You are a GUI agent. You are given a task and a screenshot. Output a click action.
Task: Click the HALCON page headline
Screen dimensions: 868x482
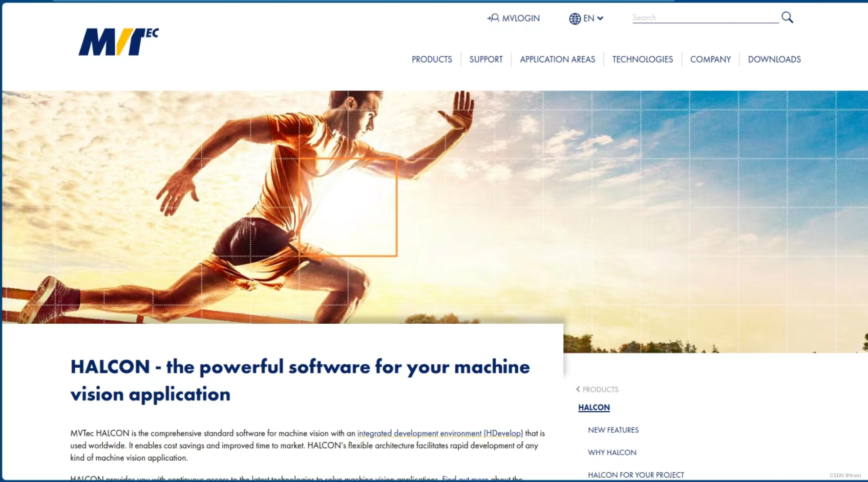[300, 380]
